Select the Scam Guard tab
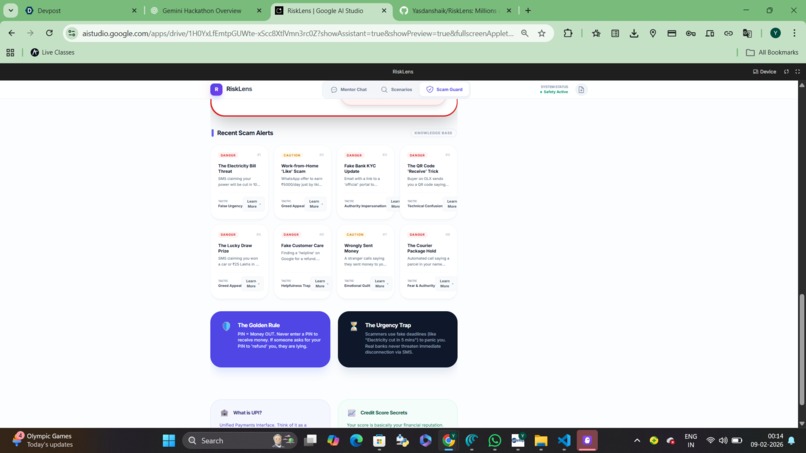This screenshot has height=453, width=806. (x=444, y=89)
